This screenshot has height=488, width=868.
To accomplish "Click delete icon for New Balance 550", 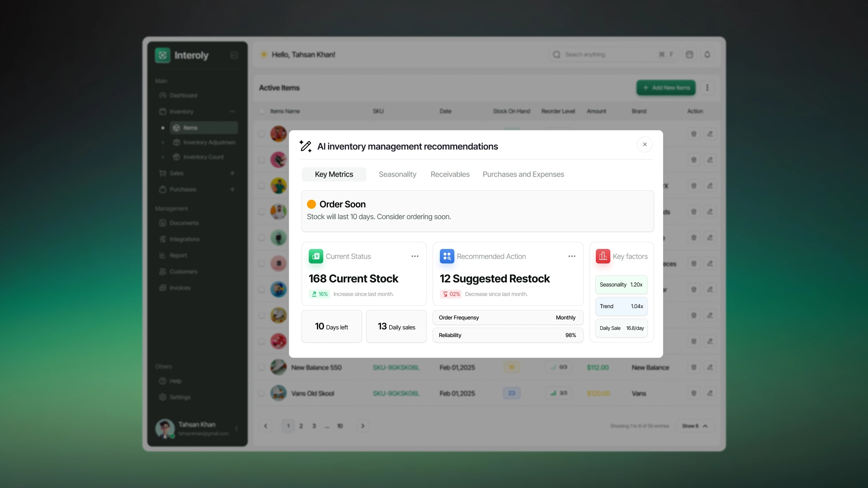I will (x=694, y=367).
